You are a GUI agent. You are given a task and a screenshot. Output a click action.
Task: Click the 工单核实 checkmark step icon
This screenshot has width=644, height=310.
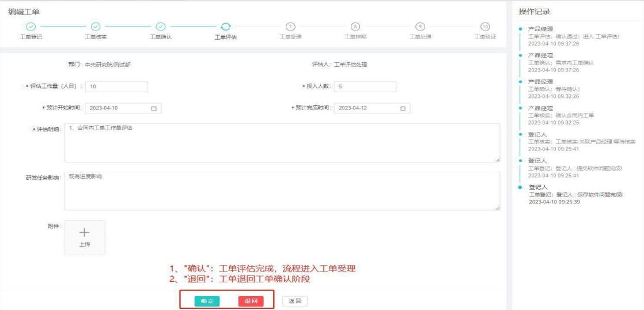point(96,27)
